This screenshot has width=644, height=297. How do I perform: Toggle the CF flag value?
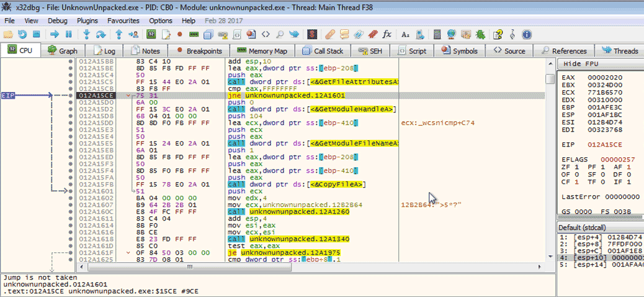pos(575,181)
